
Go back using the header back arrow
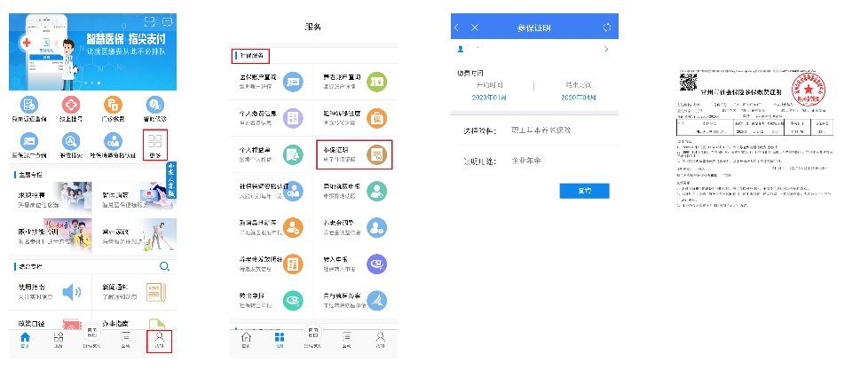coord(457,28)
